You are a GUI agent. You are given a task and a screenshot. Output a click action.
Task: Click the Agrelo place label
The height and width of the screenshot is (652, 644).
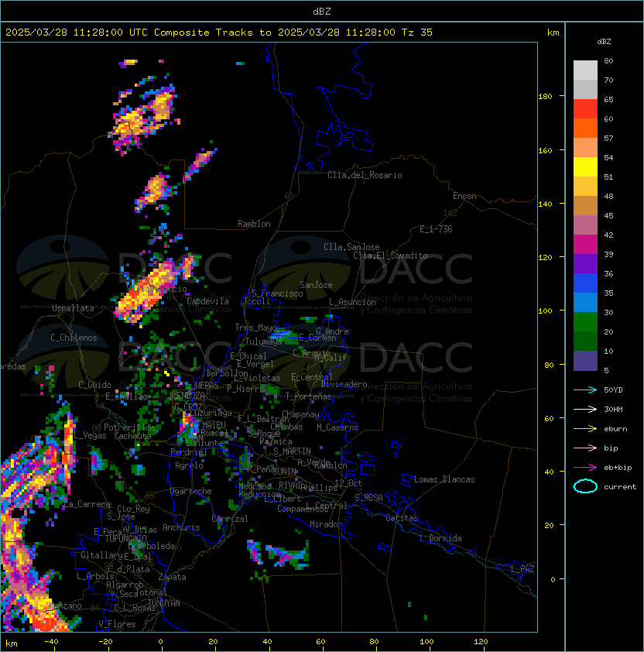point(189,465)
